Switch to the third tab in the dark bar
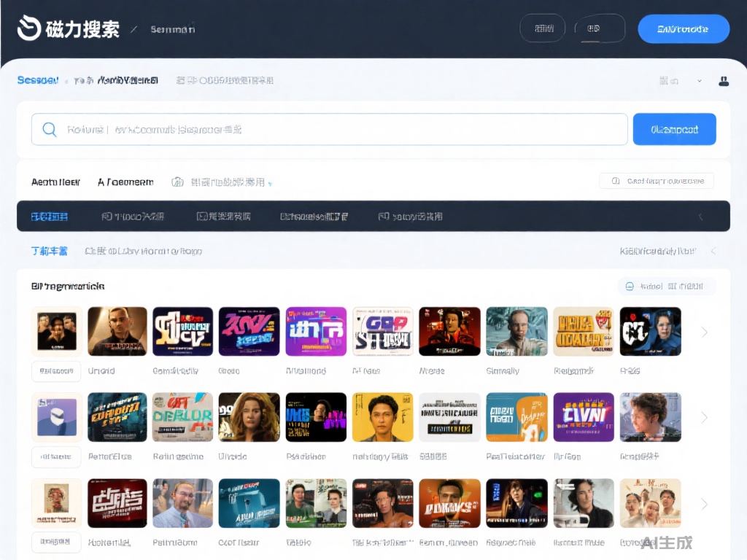 [x=223, y=217]
